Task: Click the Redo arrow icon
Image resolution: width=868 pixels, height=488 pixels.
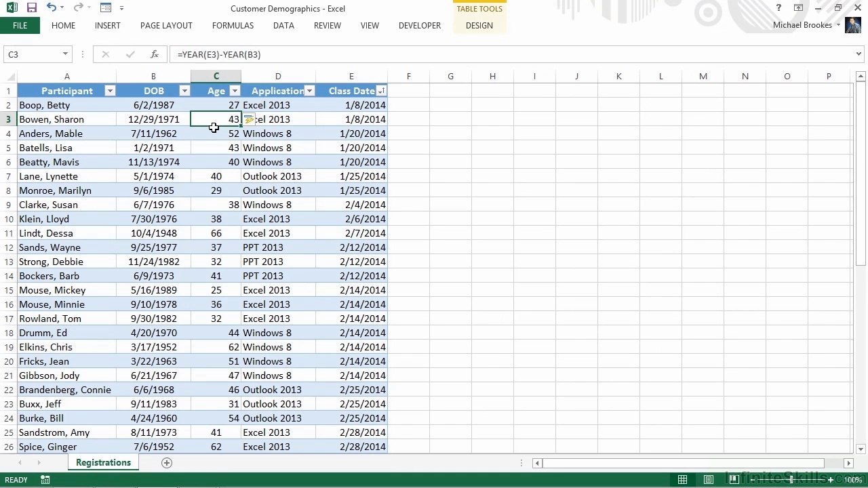Action: pyautogui.click(x=78, y=8)
